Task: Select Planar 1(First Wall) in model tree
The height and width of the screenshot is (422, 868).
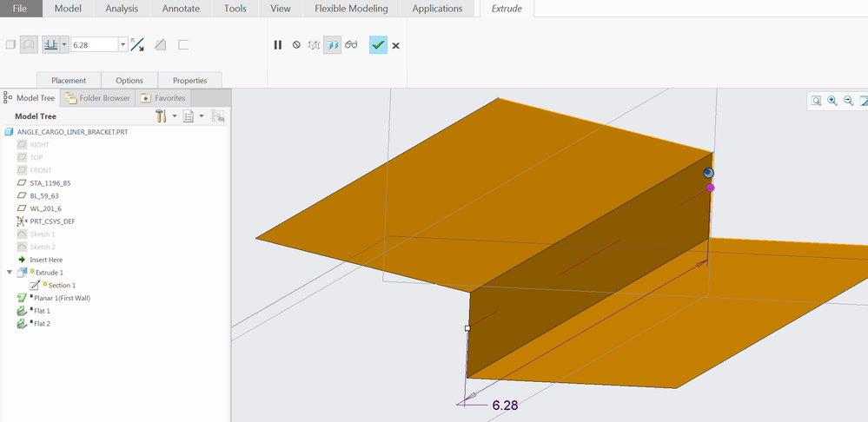Action: pos(62,298)
